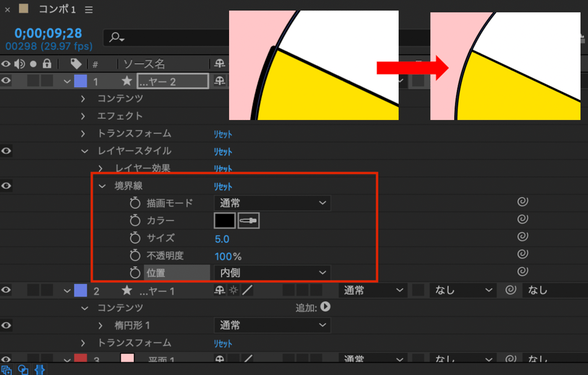This screenshot has width=588, height=375.
Task: Open the black stroke カラー swatch
Action: click(x=225, y=220)
